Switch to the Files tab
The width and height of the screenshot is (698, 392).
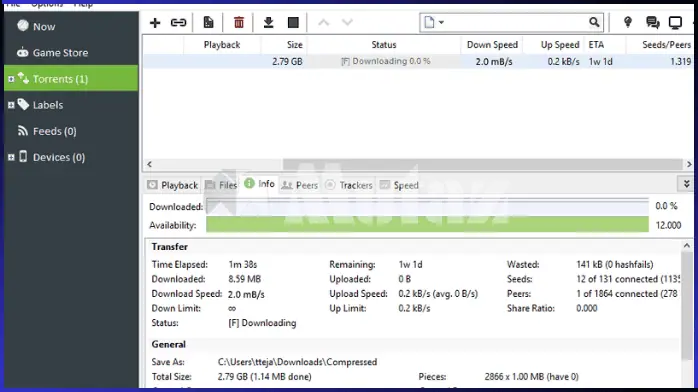point(221,185)
